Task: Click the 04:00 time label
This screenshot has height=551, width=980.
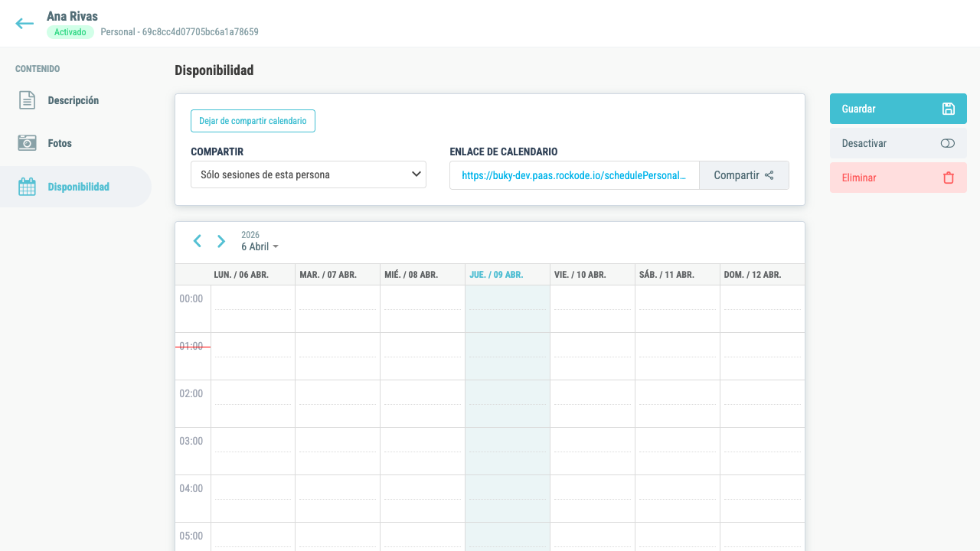Action: tap(191, 488)
